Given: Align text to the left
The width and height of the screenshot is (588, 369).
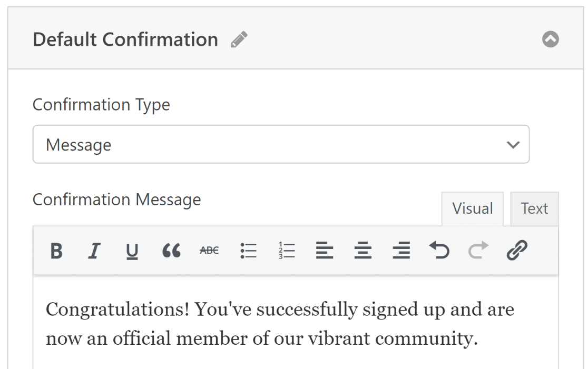Looking at the screenshot, I should (x=325, y=251).
